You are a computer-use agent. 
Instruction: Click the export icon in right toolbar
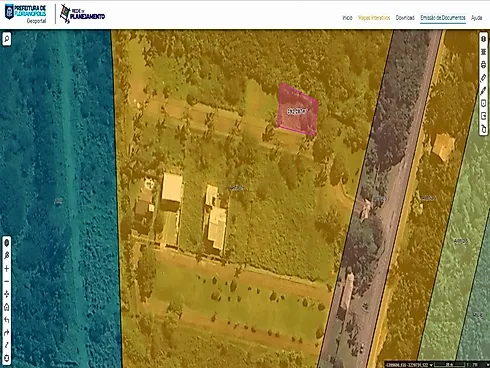tap(483, 116)
